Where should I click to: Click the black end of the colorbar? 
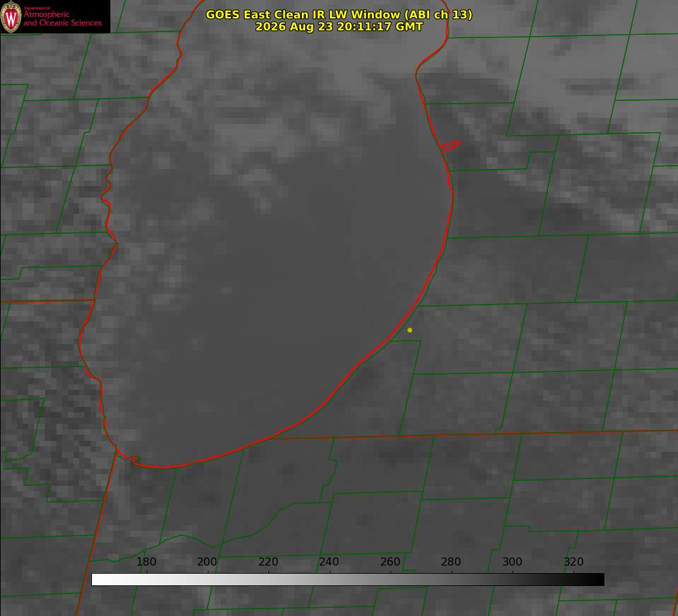pos(596,579)
